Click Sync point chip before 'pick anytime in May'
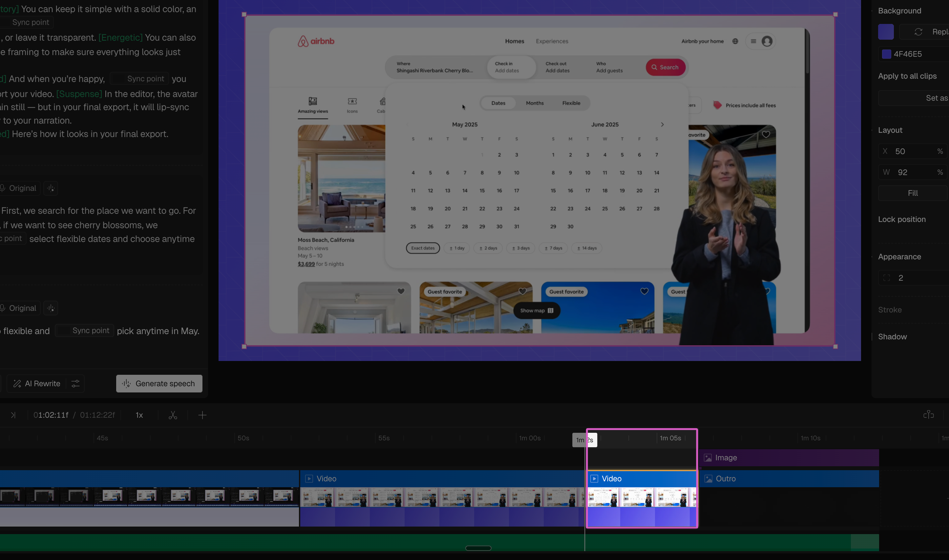 click(x=85, y=330)
